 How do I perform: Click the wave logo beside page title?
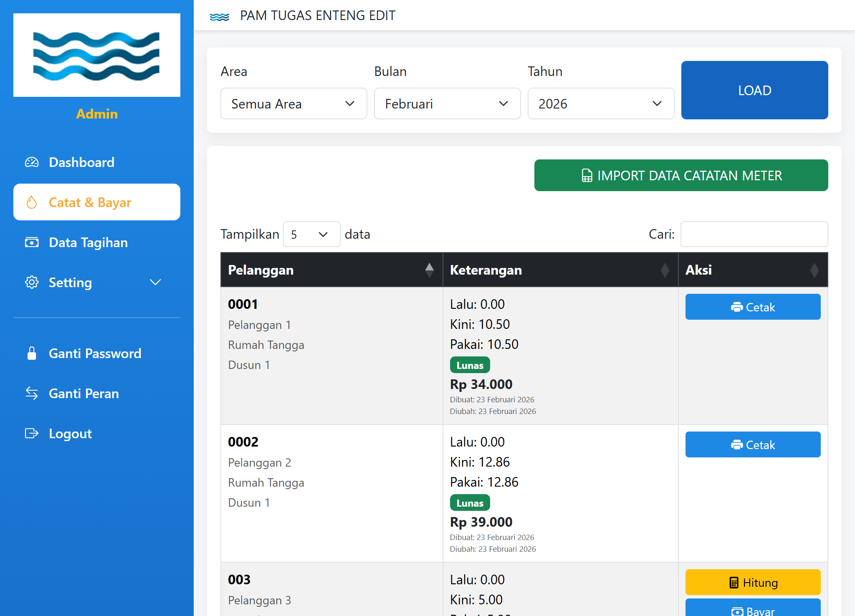pos(219,16)
